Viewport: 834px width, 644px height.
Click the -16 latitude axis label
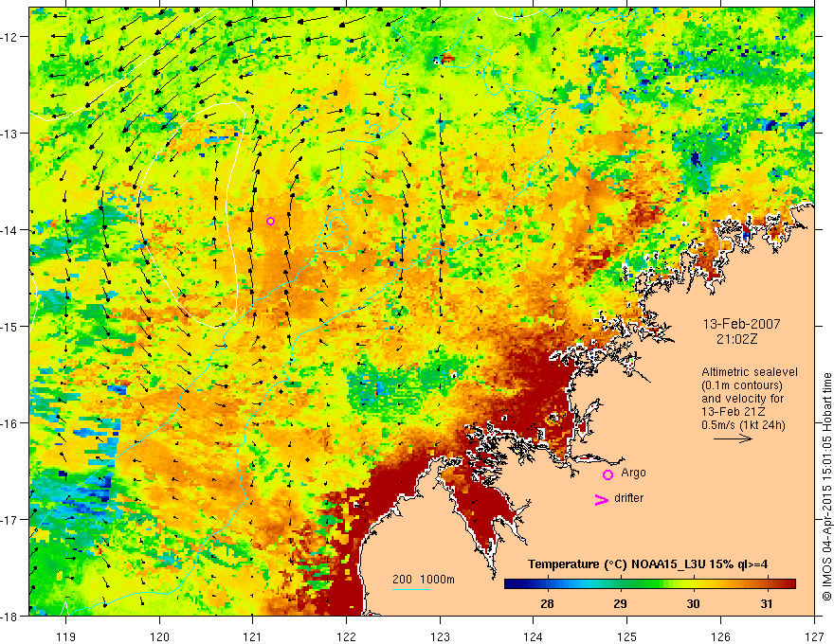(x=10, y=423)
